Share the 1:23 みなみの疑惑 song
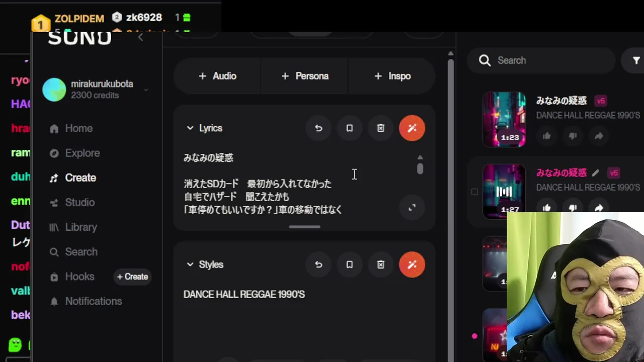The width and height of the screenshot is (644, 362). tap(599, 136)
